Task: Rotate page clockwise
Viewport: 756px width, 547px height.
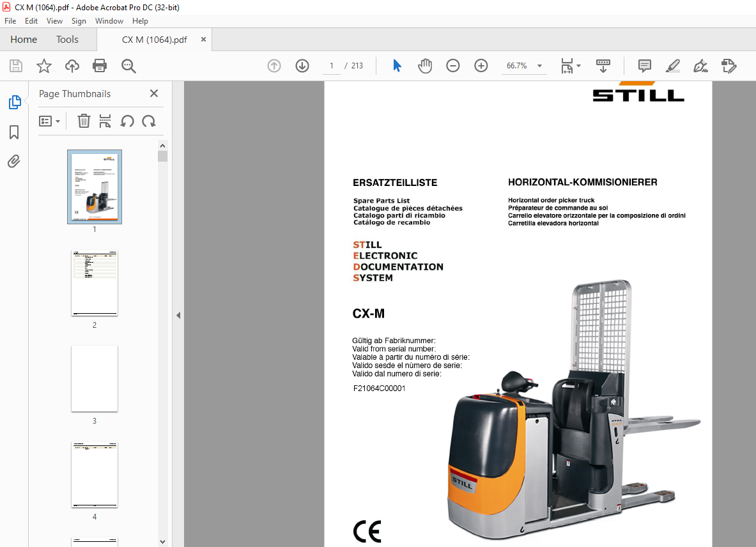Action: pos(149,121)
